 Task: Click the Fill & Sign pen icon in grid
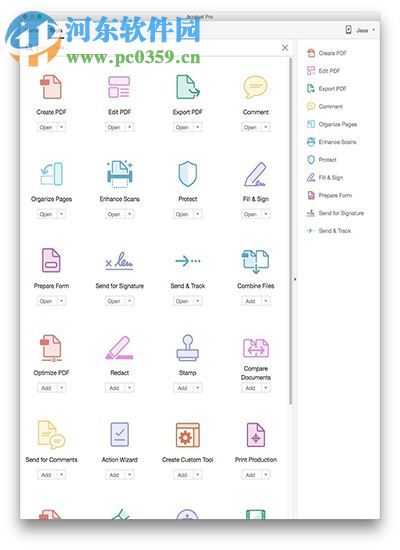coord(255,174)
